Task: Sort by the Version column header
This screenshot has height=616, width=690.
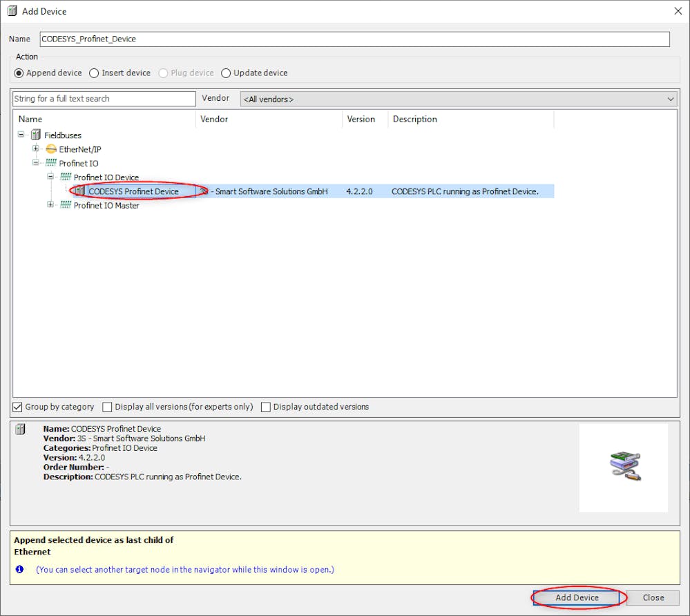Action: (x=365, y=119)
